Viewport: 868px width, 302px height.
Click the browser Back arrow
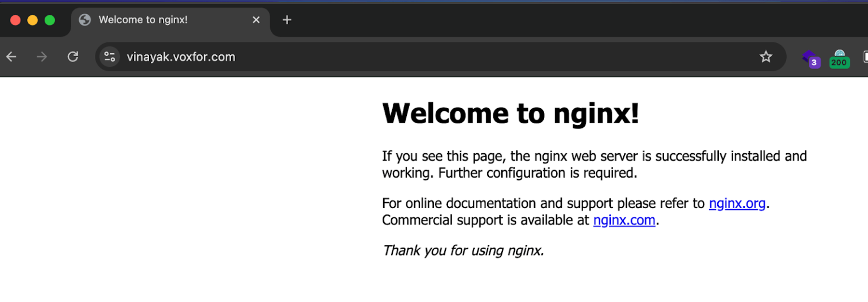tap(11, 57)
